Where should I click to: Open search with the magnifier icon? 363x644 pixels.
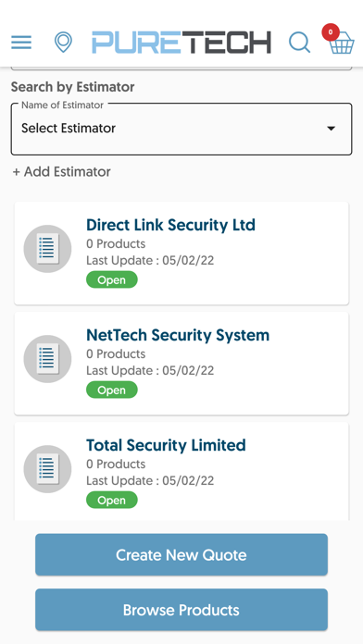[299, 43]
